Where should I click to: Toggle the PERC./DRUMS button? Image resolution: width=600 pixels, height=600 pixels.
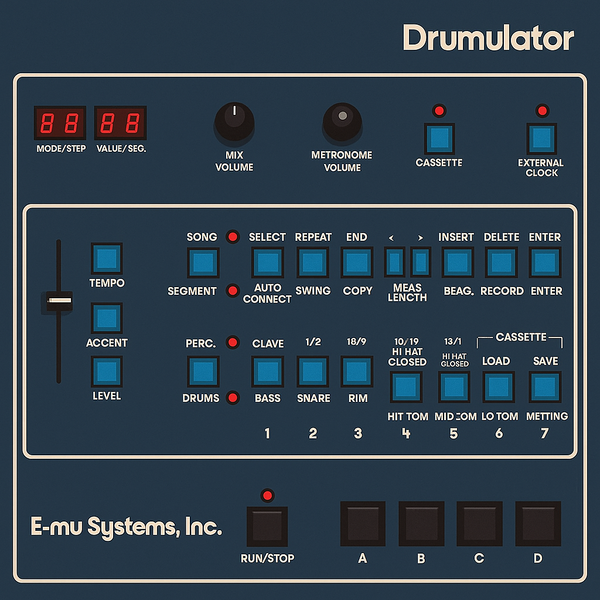pos(203,372)
